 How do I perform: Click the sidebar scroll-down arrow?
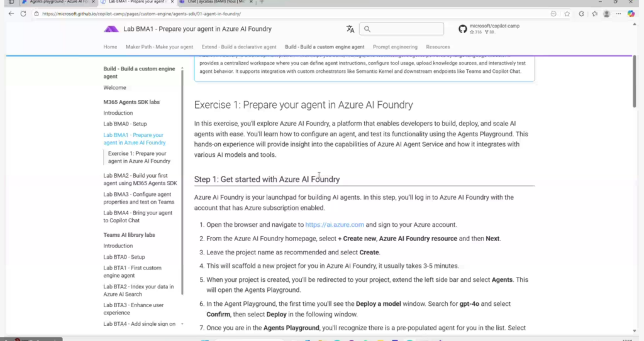(x=182, y=324)
